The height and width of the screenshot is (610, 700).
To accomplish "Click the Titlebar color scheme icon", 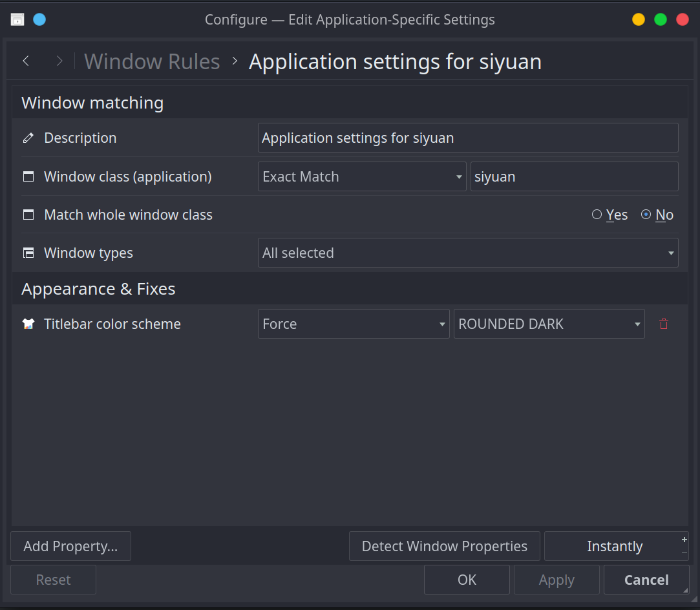I will pos(28,324).
